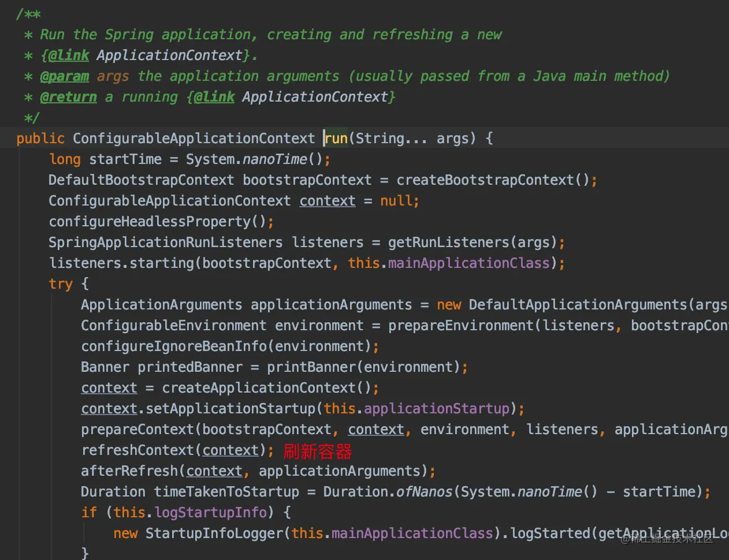Screen dimensions: 729x560
Task: Click the try keyword
Action: (x=61, y=284)
